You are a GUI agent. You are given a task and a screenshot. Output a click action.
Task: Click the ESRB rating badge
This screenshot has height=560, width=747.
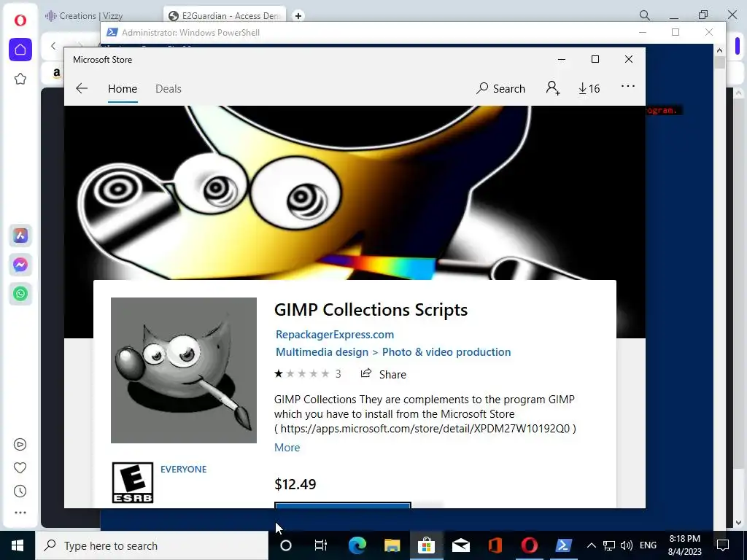pos(133,483)
